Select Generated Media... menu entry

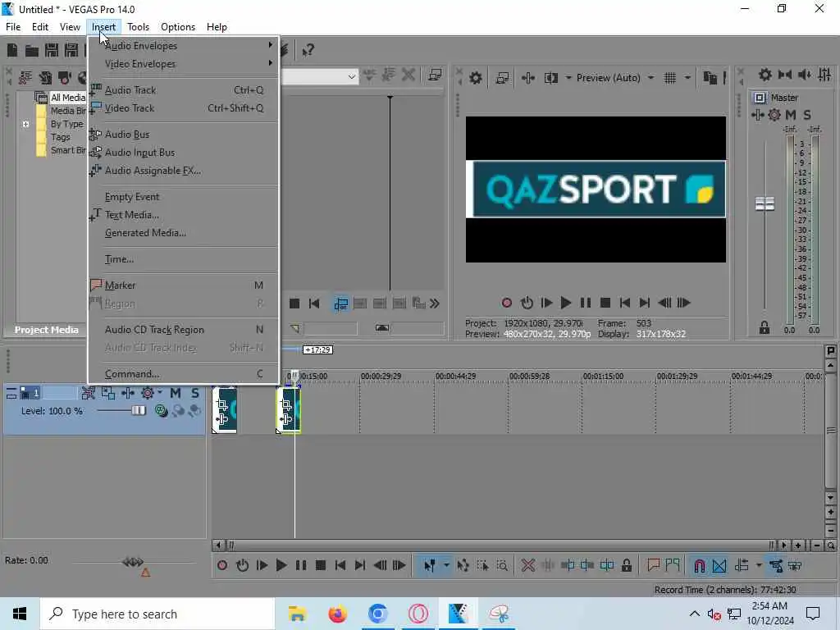(184, 232)
